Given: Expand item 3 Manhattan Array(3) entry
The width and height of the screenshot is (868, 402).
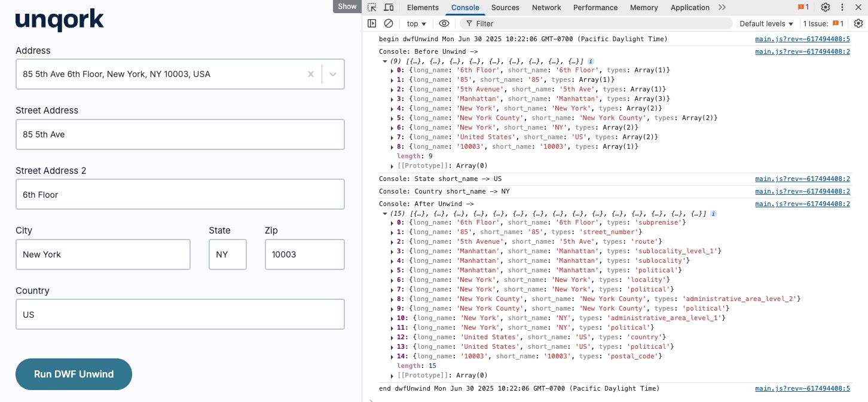Looking at the screenshot, I should click(392, 99).
